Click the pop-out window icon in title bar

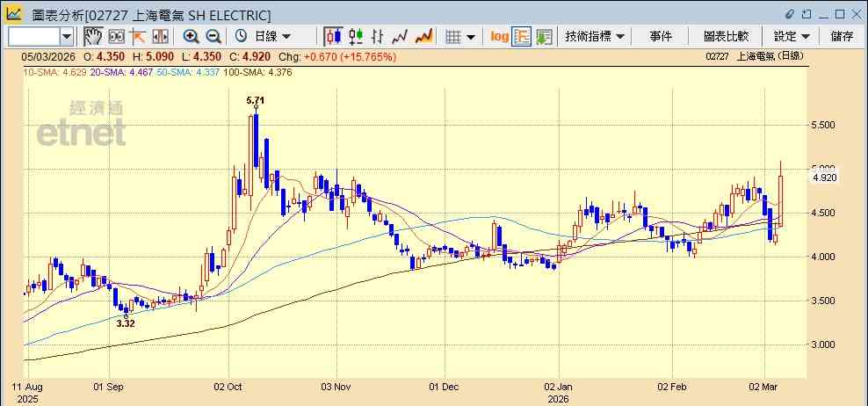coord(807,14)
